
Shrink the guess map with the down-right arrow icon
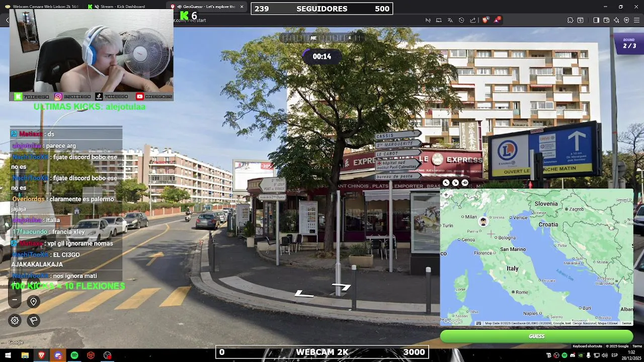click(455, 183)
